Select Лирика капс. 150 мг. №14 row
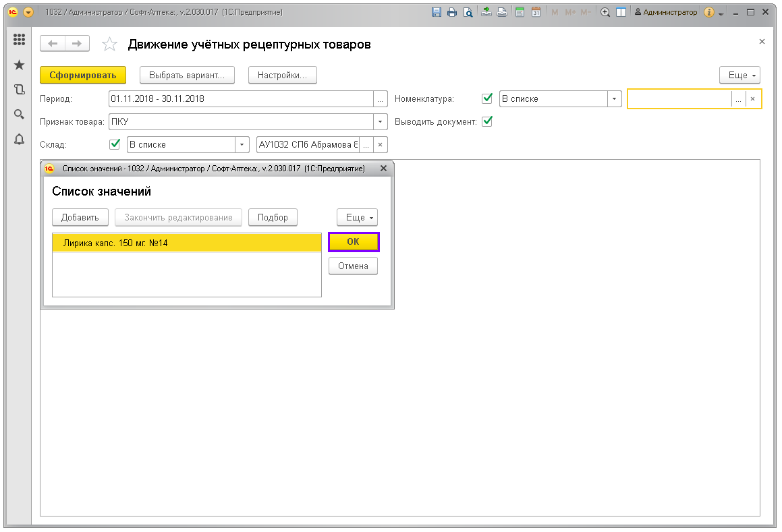 point(186,243)
